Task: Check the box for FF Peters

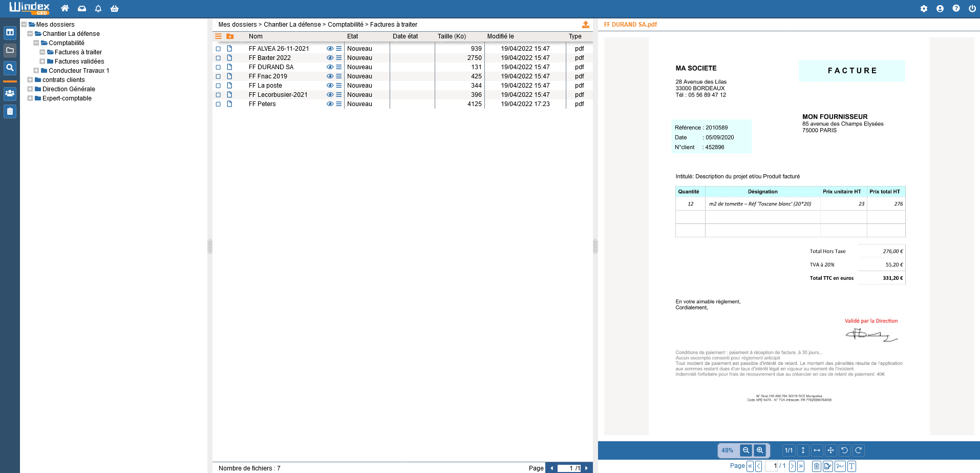Action: tap(218, 104)
